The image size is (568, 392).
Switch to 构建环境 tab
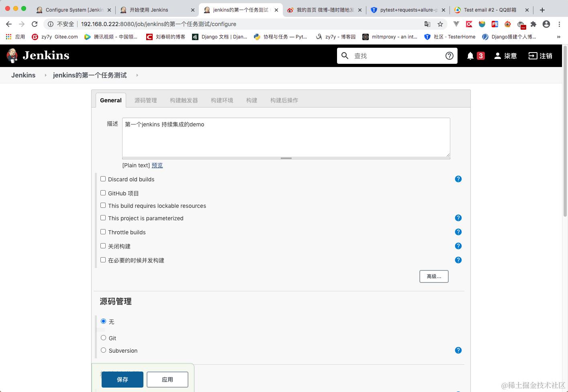point(222,100)
